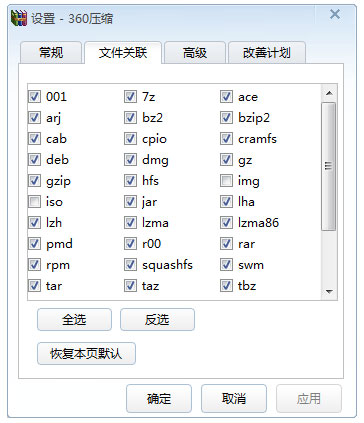364x423 pixels.
Task: Uncheck the lzma checkbox
Action: (x=130, y=223)
